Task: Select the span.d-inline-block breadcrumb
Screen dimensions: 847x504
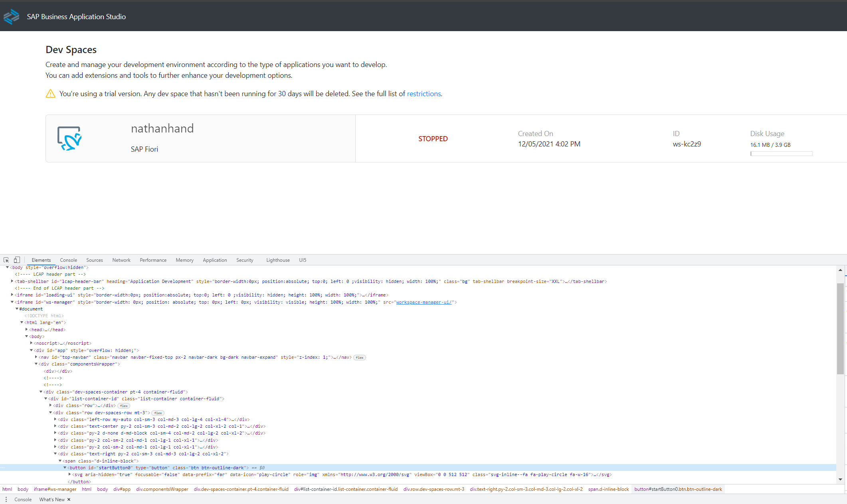Action: pos(608,489)
